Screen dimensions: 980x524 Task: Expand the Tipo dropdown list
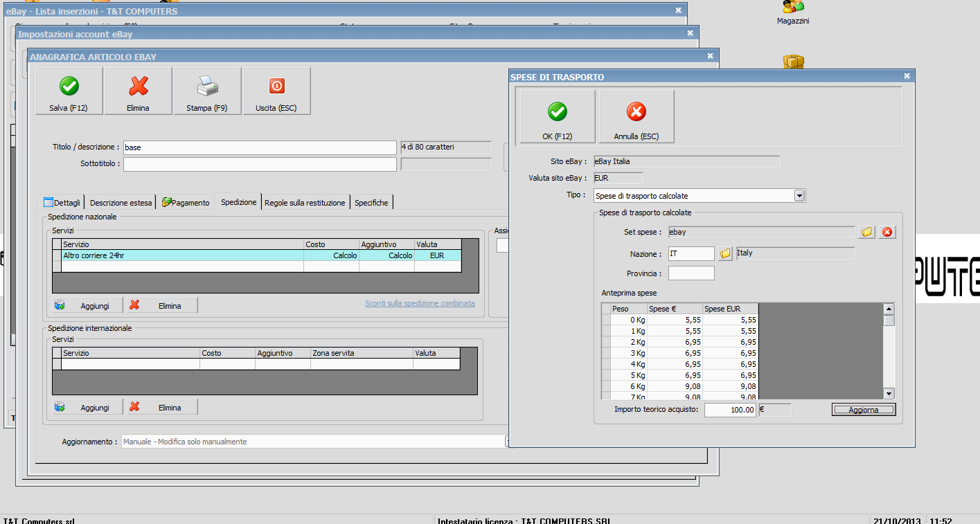(x=799, y=196)
